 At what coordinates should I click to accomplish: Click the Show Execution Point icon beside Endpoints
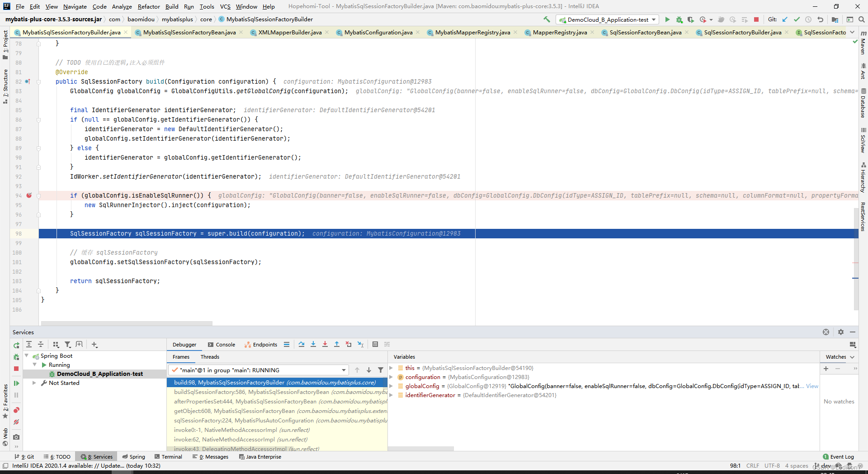[x=287, y=344]
